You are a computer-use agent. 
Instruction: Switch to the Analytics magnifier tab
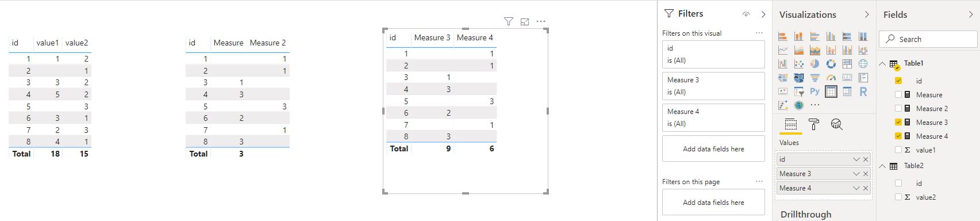(837, 124)
